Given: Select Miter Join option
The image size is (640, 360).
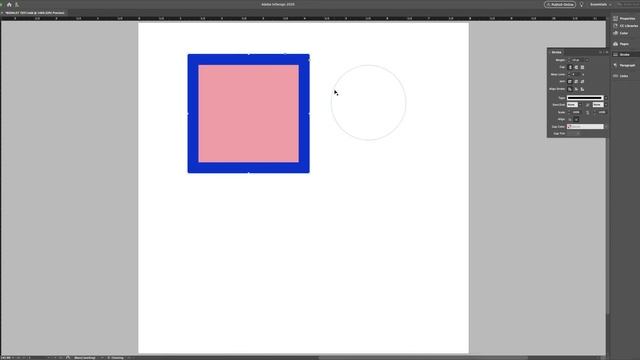Looking at the screenshot, I should pos(570,82).
